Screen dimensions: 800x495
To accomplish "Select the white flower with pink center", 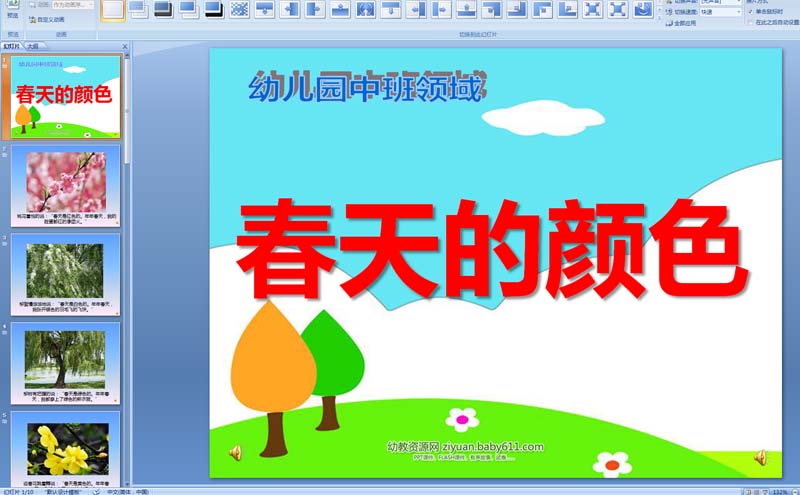I will point(462,419).
